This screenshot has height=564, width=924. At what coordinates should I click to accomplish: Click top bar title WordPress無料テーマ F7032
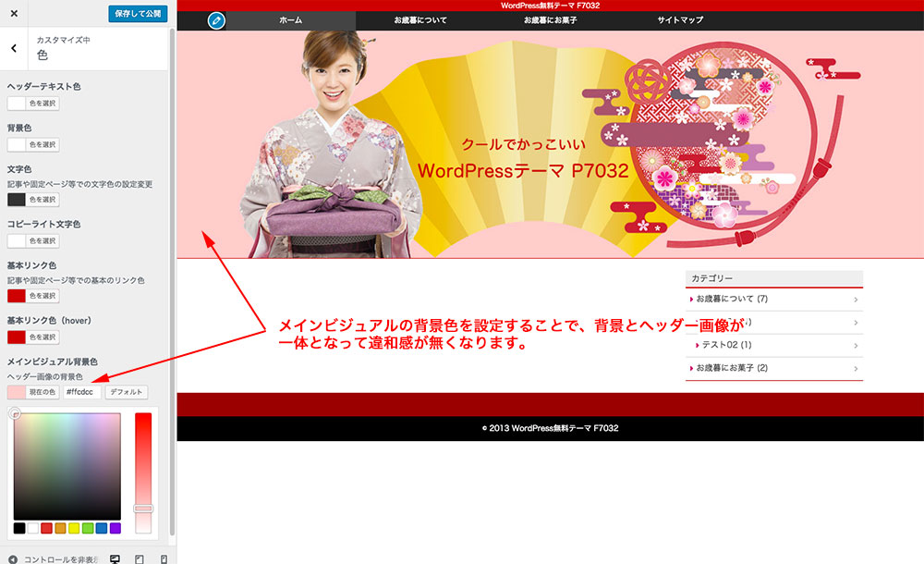pos(550,6)
